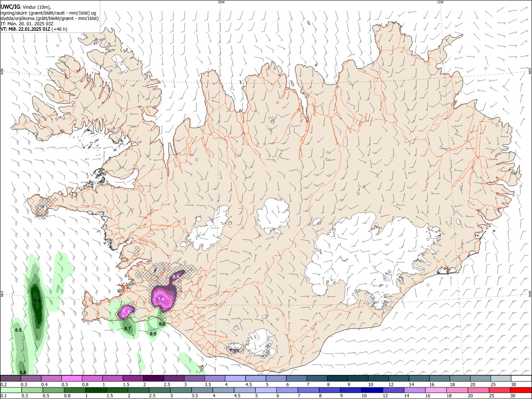Click the upper-scale swatch between 1 and 1.5
This screenshot has width=532, height=399.
[112, 378]
